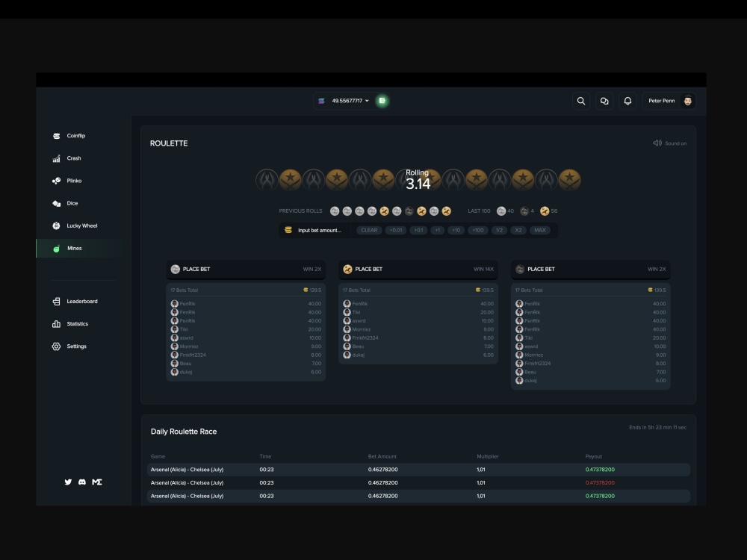Add +0.01 to the bet

tap(396, 231)
